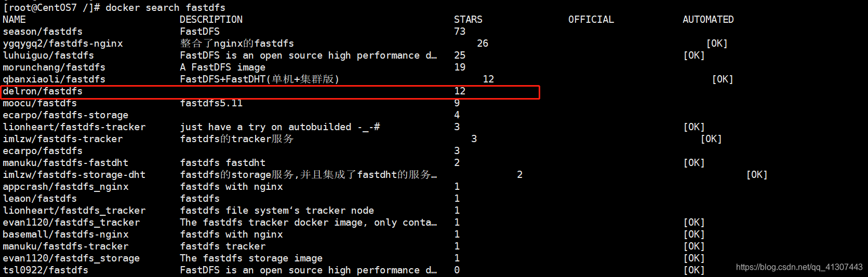Open the blog.csdn.net watermark link
The image size is (868, 277).
[x=799, y=267]
